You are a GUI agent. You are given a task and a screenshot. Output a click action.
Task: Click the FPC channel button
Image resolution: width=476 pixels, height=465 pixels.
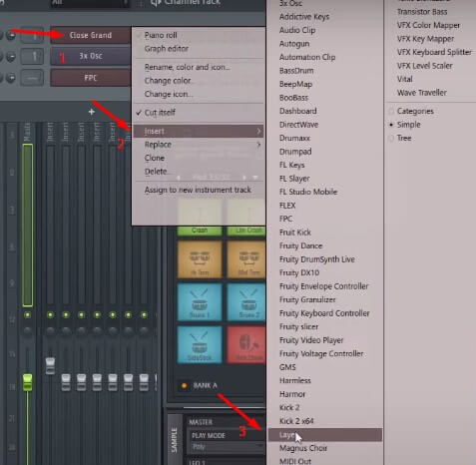pyautogui.click(x=91, y=78)
